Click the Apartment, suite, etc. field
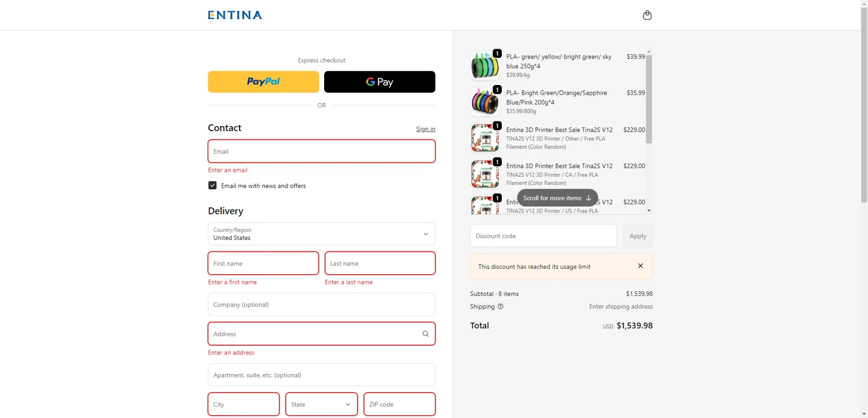The height and width of the screenshot is (418, 868). click(x=321, y=375)
